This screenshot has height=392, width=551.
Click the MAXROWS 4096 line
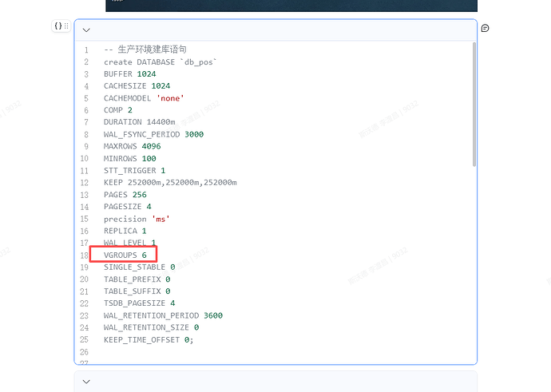click(133, 146)
